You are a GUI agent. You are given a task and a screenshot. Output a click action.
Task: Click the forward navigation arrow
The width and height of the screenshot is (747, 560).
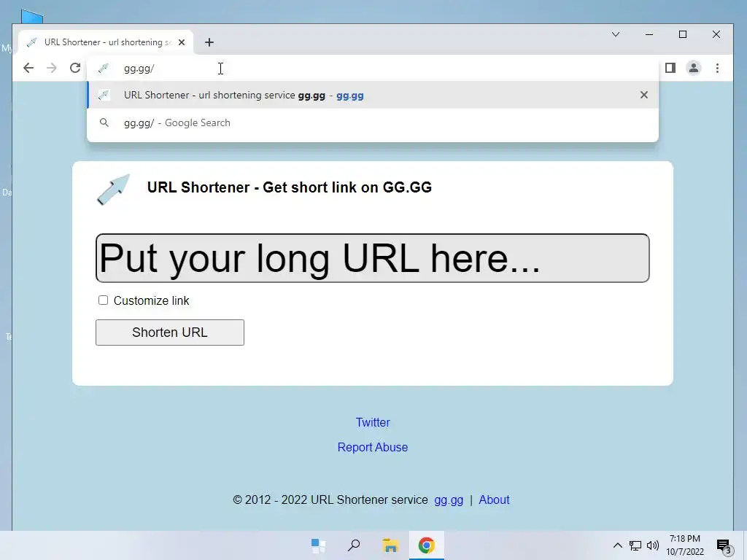(x=52, y=68)
